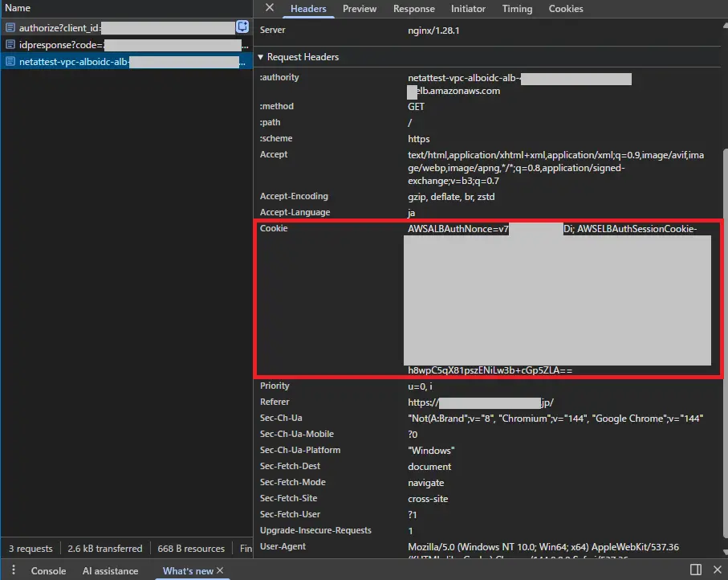Click the document icon of idpresponse request
Screen dimensions: 728x580
[10, 45]
